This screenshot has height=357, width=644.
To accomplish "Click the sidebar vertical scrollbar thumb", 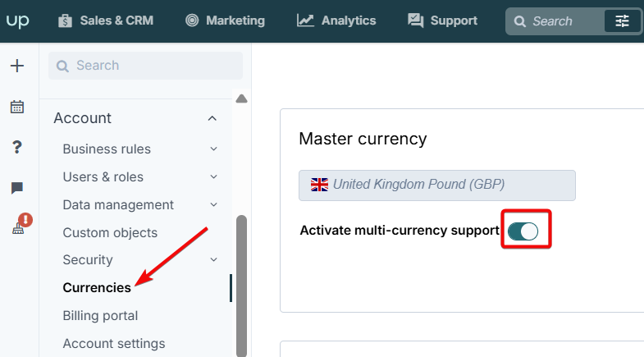I will (x=241, y=286).
